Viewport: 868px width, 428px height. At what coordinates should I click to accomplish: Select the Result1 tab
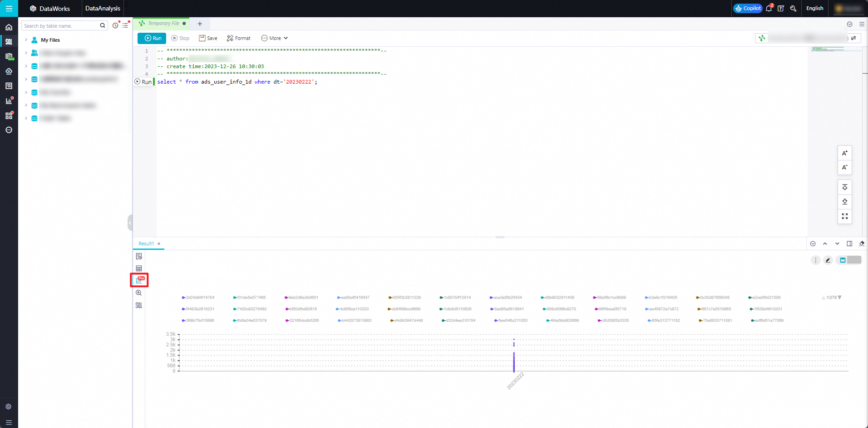point(146,244)
